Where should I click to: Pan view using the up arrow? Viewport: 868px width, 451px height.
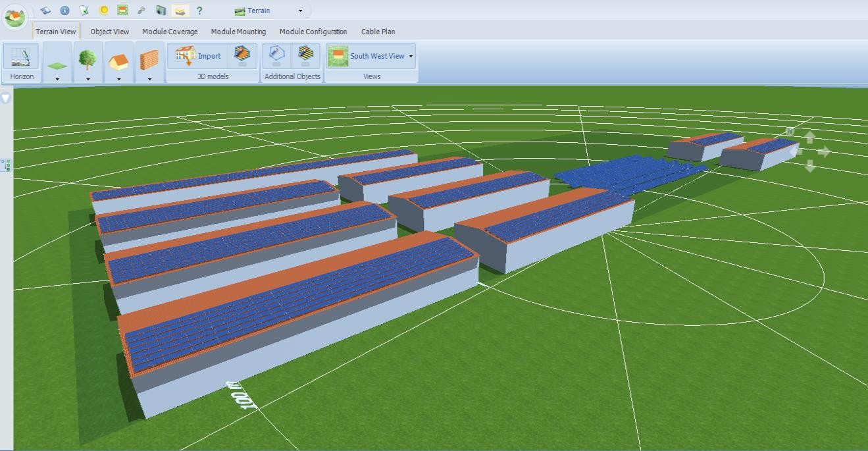(810, 136)
